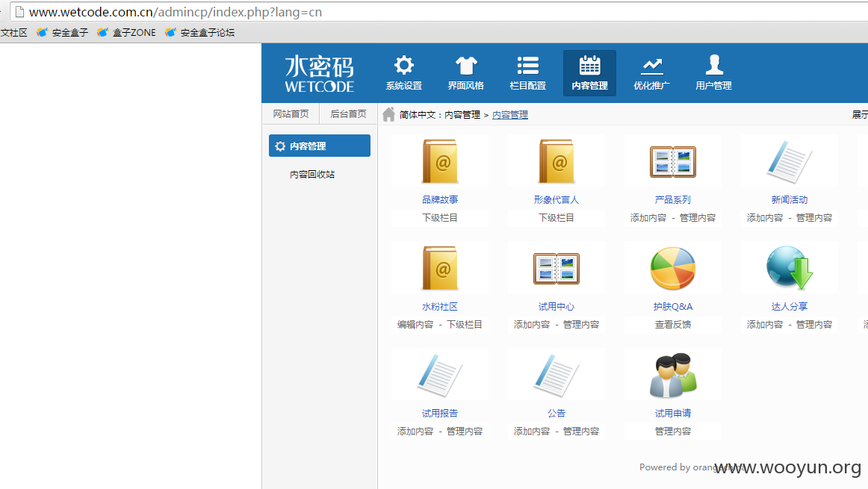Click the 水粉社区 title link
The width and height of the screenshot is (868, 489).
(440, 306)
